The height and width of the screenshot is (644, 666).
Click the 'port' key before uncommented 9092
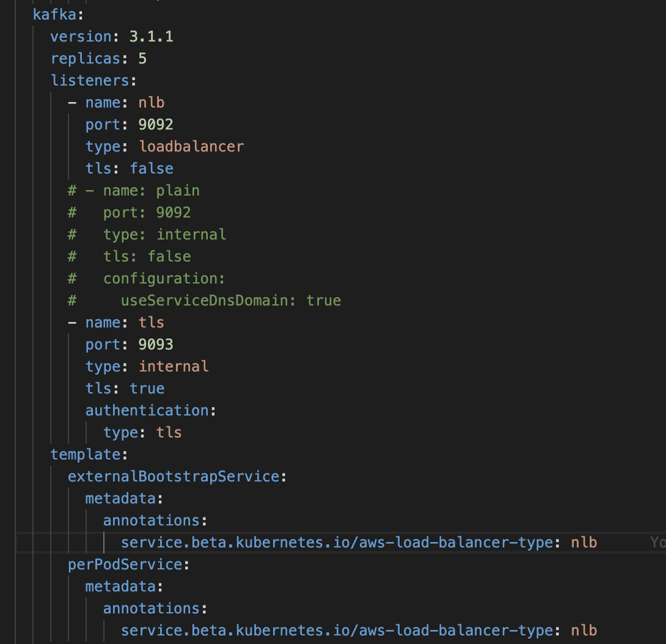click(103, 125)
